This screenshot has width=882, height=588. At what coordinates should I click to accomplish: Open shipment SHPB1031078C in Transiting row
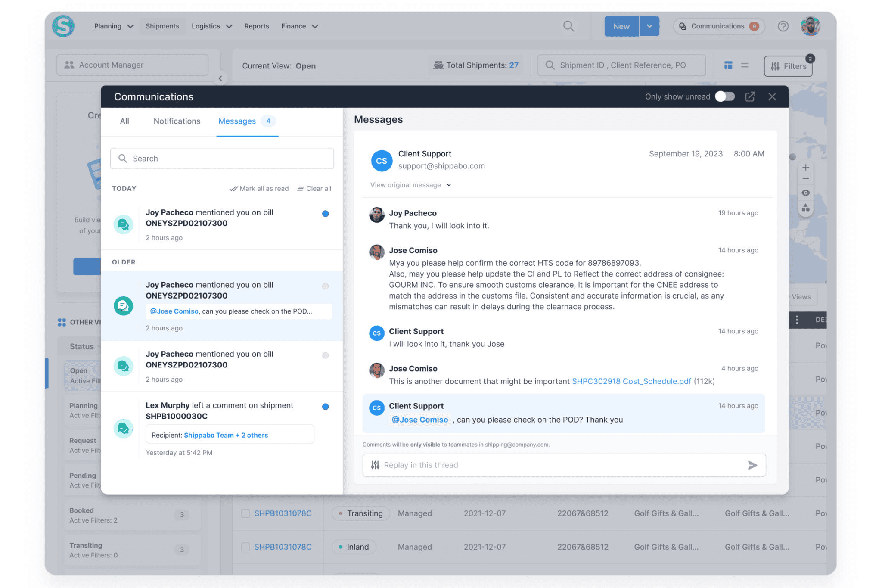click(x=283, y=513)
